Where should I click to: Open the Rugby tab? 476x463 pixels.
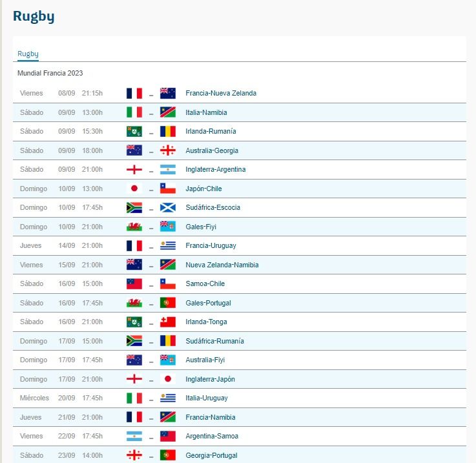[x=28, y=54]
